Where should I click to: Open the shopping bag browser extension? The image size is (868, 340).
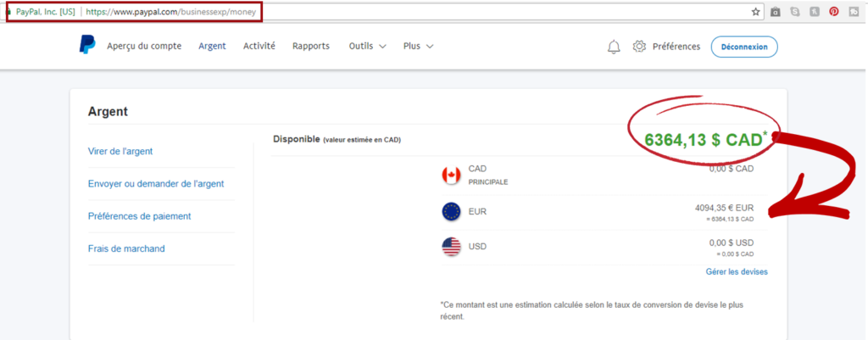point(776,11)
